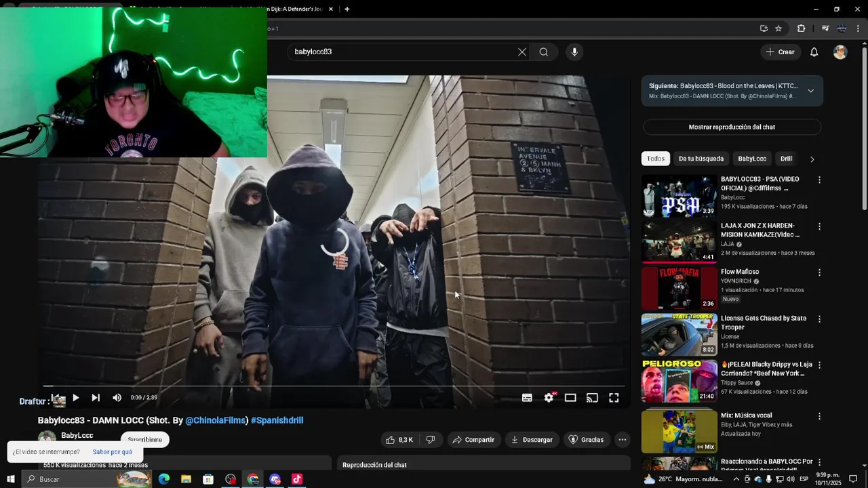
Task: Open Windows Start menu
Action: [x=10, y=479]
